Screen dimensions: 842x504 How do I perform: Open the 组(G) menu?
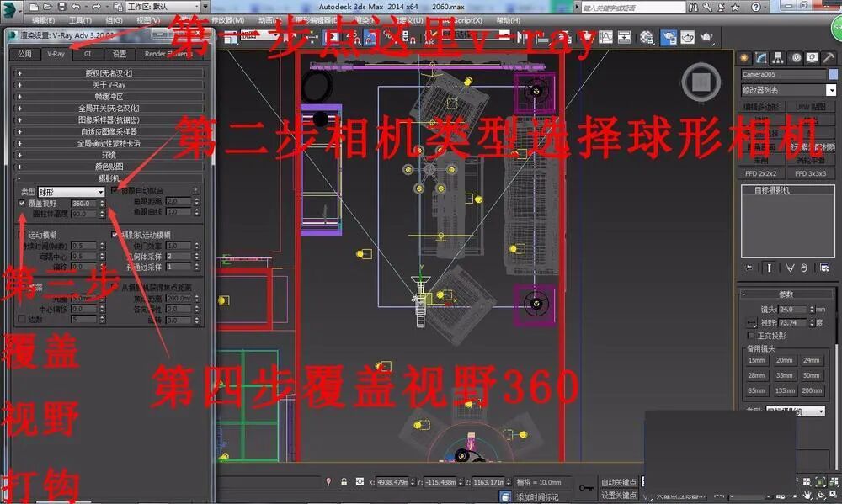pyautogui.click(x=114, y=20)
